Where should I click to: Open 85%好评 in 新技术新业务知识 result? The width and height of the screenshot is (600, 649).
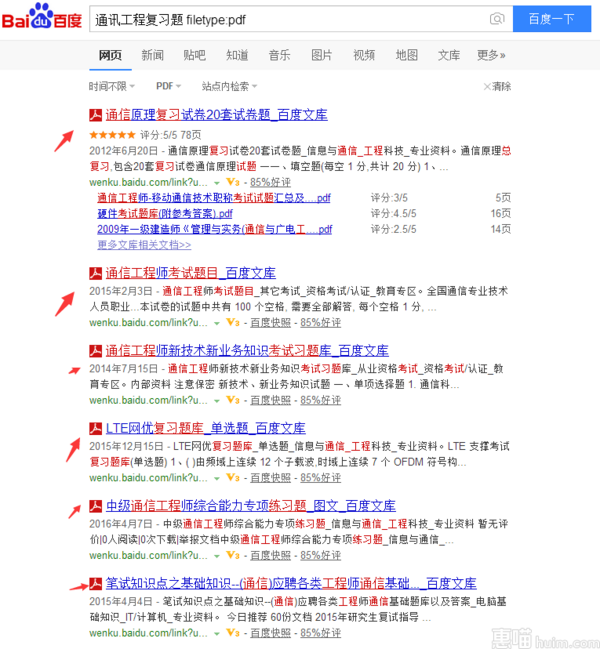pyautogui.click(x=321, y=400)
